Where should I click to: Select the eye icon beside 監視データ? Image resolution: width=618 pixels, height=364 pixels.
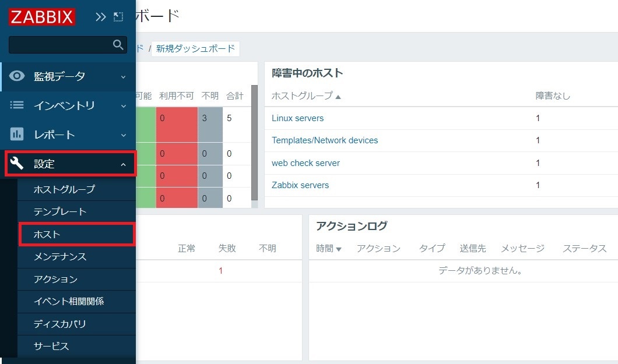pos(17,76)
